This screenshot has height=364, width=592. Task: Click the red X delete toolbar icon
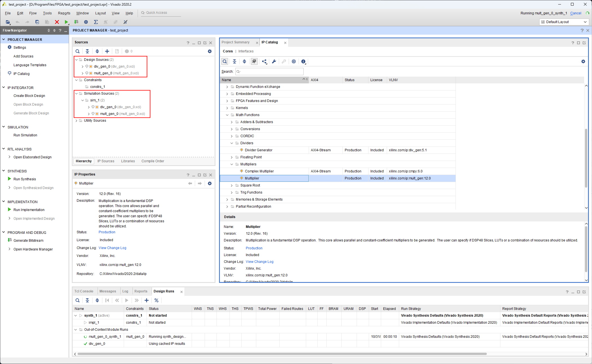[x=57, y=22]
